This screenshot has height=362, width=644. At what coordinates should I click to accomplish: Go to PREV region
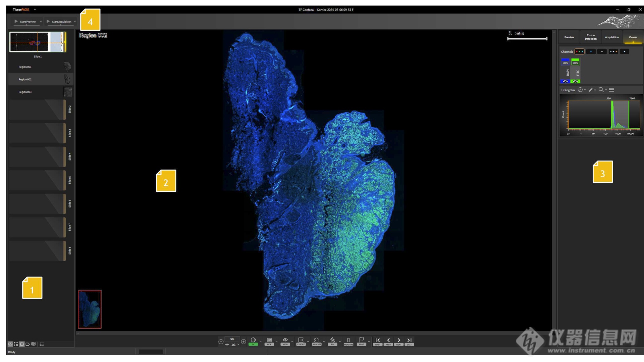(388, 342)
